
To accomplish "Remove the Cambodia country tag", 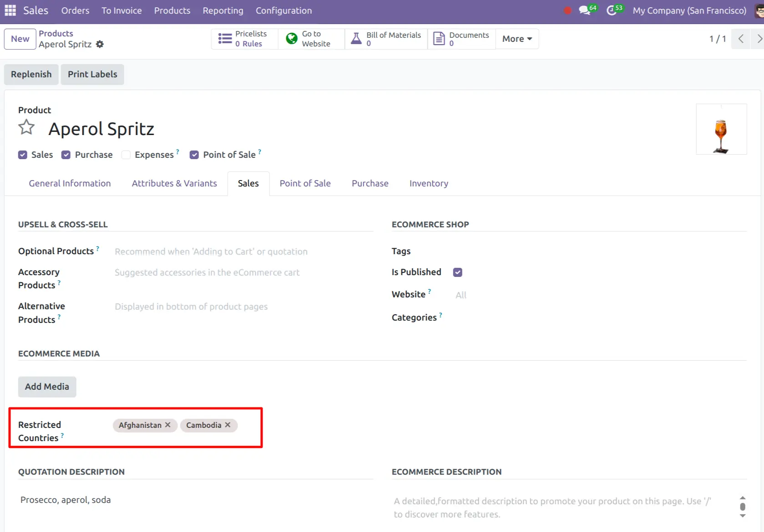I will click(228, 425).
